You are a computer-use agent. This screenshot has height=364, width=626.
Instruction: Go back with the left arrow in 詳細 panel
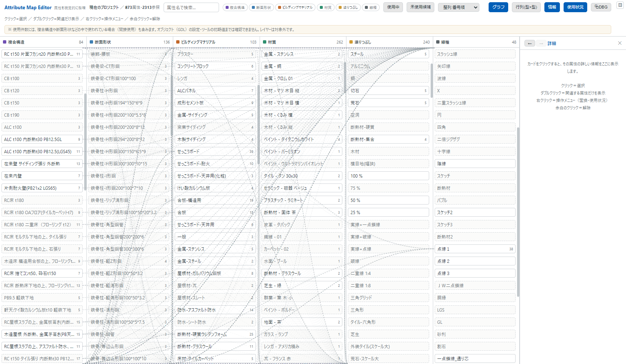click(x=530, y=43)
